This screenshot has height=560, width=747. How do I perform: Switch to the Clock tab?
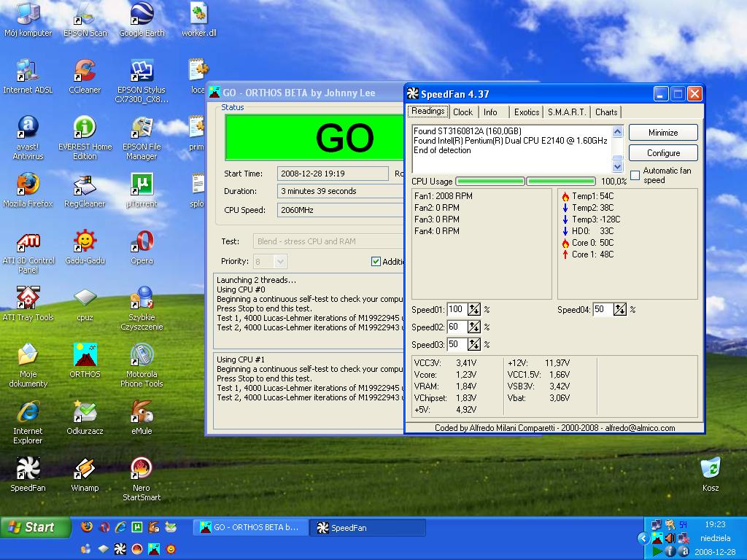pos(462,112)
